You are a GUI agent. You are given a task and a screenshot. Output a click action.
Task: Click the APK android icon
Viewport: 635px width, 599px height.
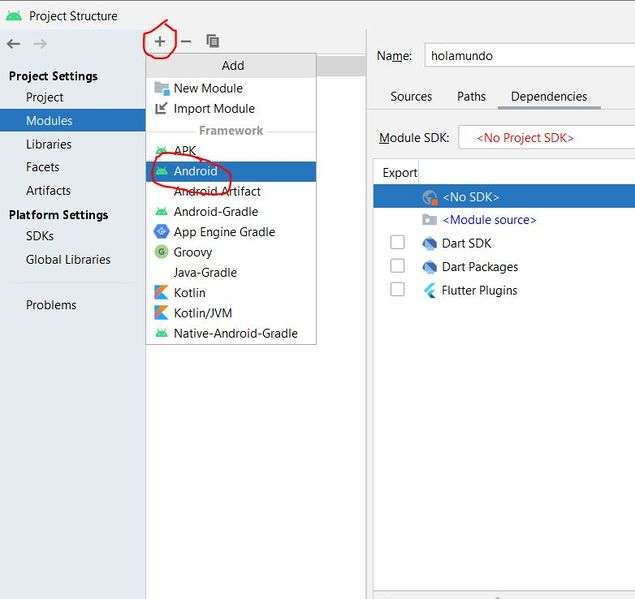161,150
